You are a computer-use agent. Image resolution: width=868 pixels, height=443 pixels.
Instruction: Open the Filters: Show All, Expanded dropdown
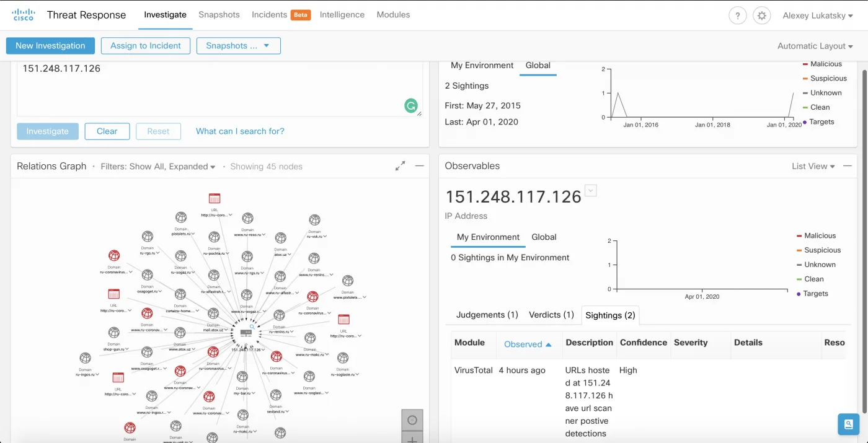coord(158,166)
